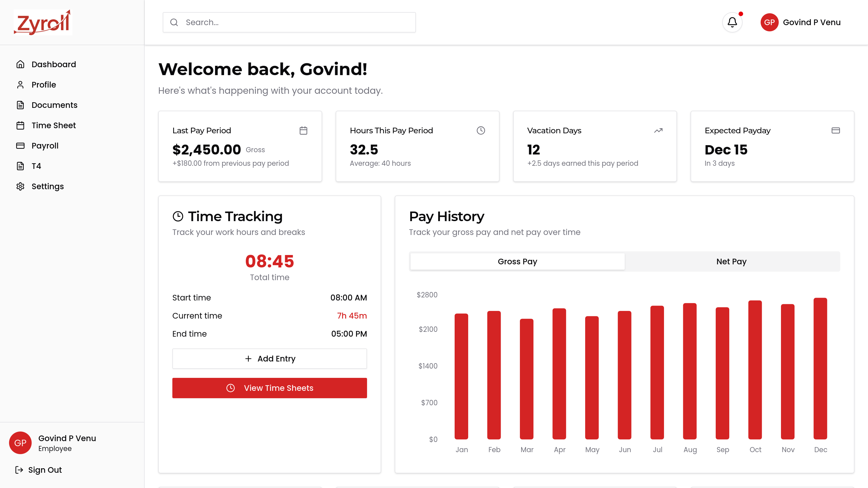868x488 pixels.
Task: Open Settings from the sidebar
Action: (x=47, y=186)
